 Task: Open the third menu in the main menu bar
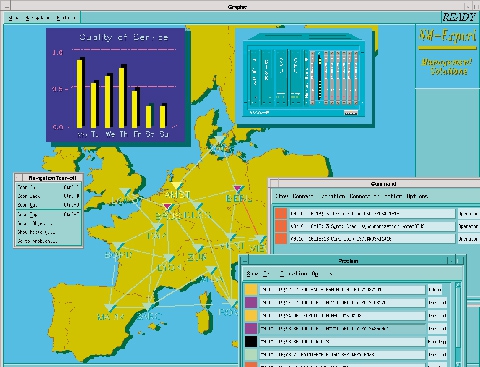click(x=66, y=18)
